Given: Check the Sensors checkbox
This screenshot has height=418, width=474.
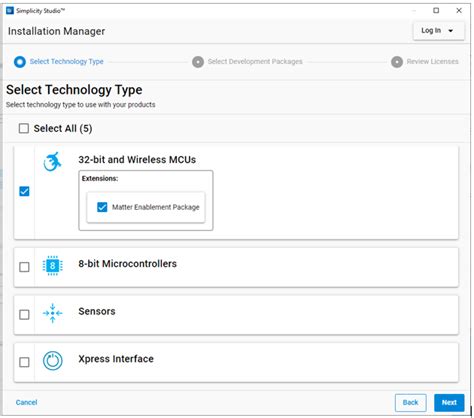Looking at the screenshot, I should click(x=24, y=315).
